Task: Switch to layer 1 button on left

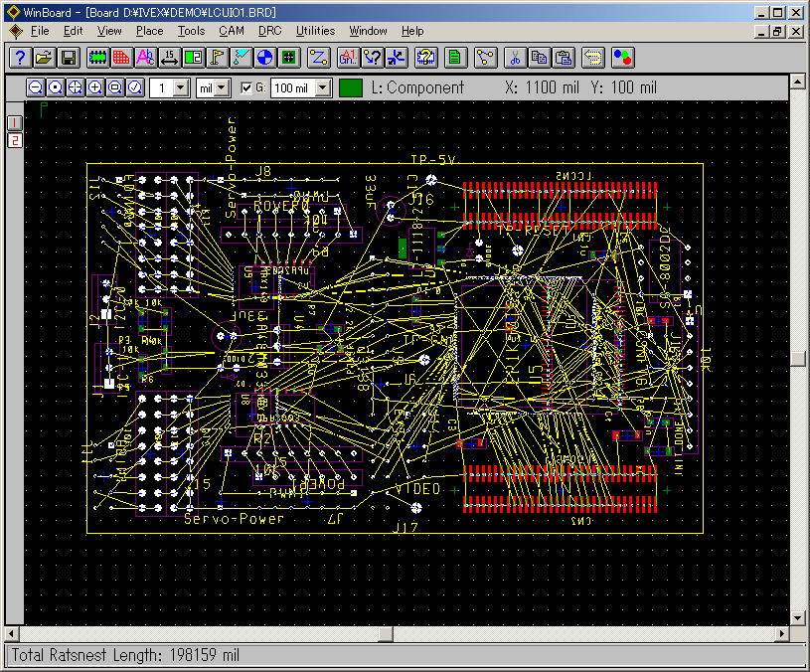Action: point(15,122)
